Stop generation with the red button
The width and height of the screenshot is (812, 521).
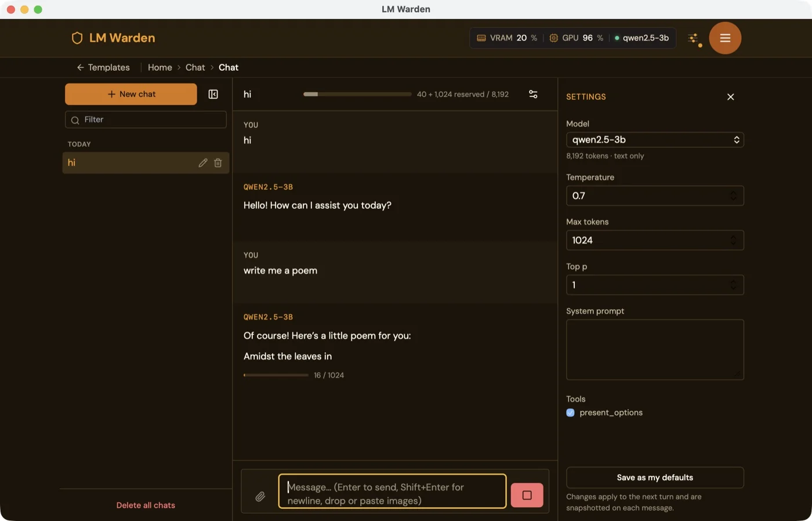(527, 495)
